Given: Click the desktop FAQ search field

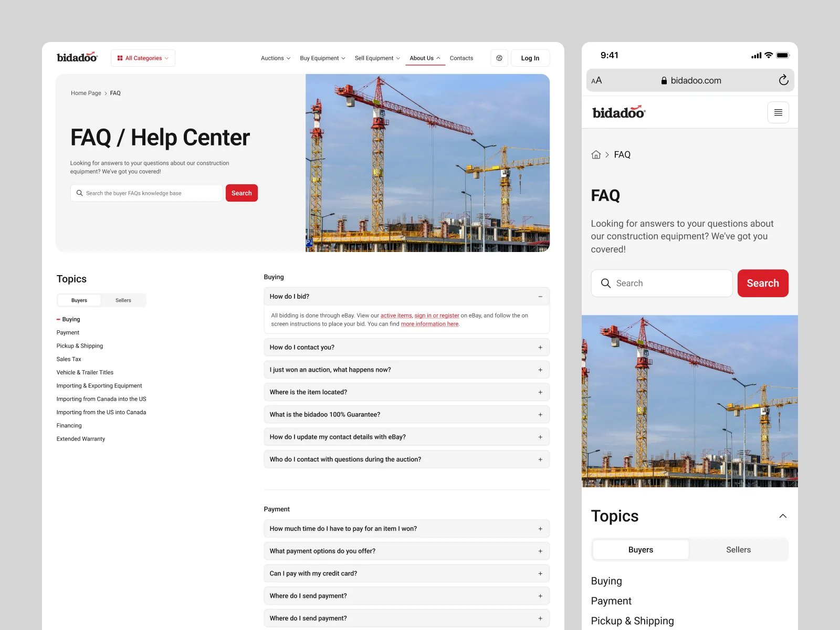Looking at the screenshot, I should (x=146, y=193).
